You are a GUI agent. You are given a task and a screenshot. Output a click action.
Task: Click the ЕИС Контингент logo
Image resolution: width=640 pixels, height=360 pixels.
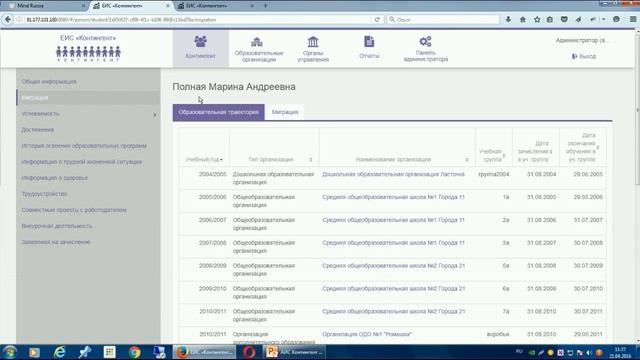click(88, 48)
